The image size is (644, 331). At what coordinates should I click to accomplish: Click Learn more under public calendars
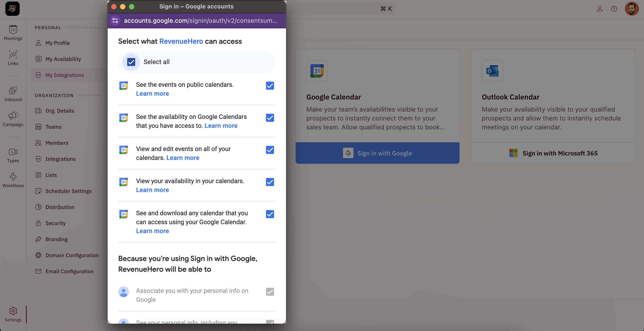[x=152, y=93]
